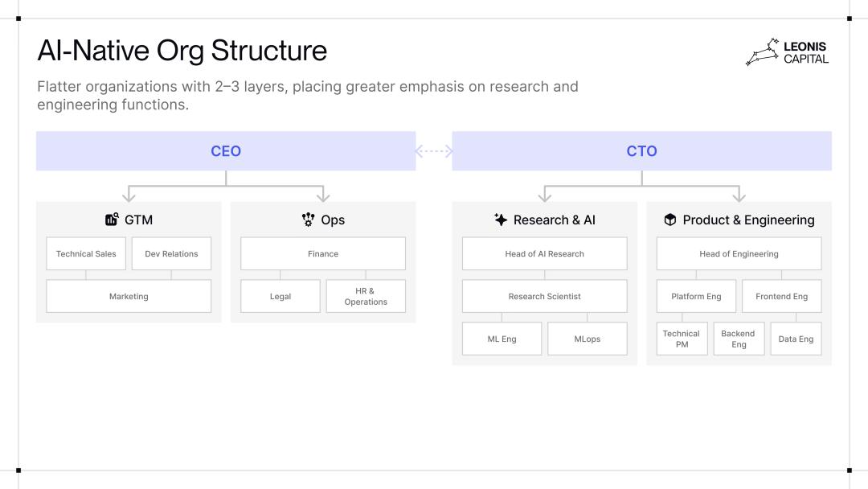Select the Head of AI Research box

(544, 253)
